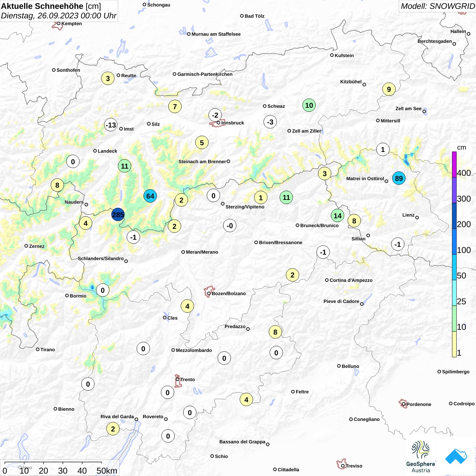Viewport: 476px width, 476px height.
Task: Select the -1 marker south of Lienz
Action: coord(398,244)
